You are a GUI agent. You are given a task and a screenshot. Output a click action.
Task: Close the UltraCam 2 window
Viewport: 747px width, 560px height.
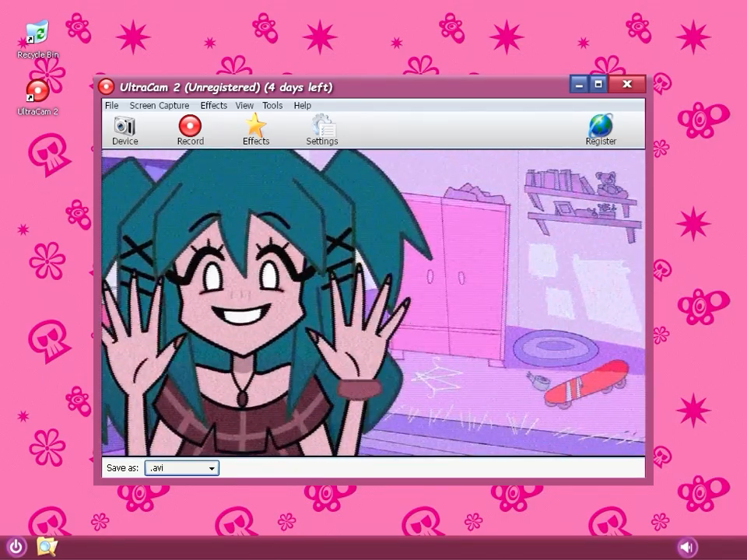[x=627, y=85]
